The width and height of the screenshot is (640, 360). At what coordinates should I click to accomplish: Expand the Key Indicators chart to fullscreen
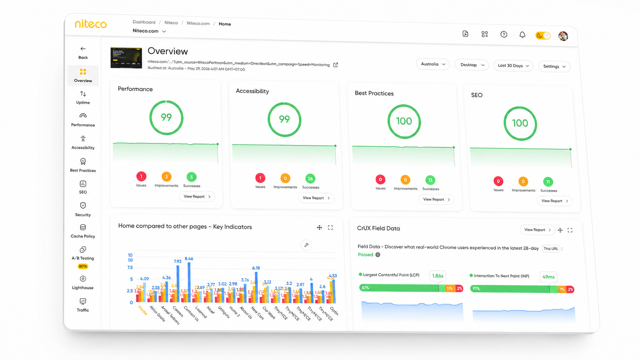330,228
